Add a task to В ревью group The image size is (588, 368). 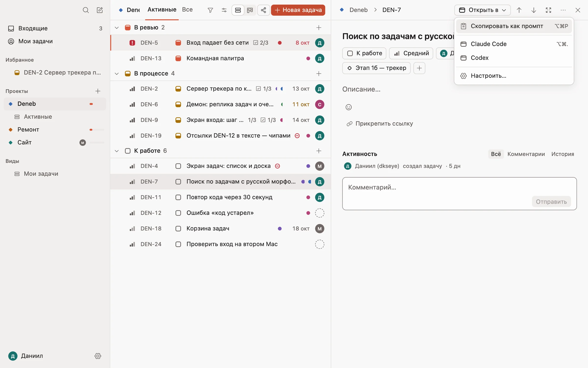318,27
